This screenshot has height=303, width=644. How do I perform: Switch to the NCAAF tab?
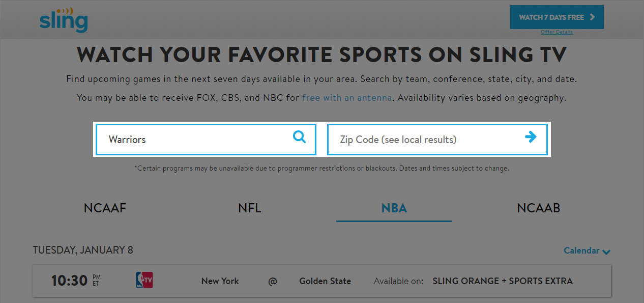pyautogui.click(x=105, y=208)
